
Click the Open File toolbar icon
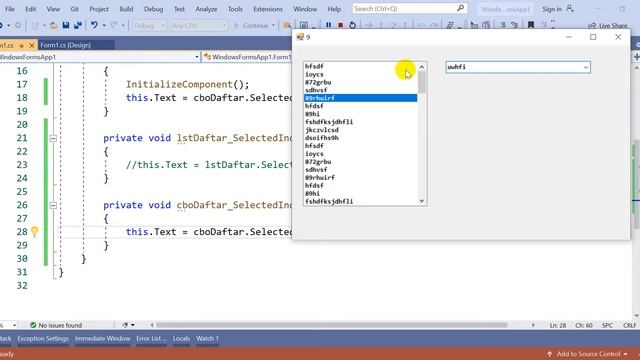[53, 25]
